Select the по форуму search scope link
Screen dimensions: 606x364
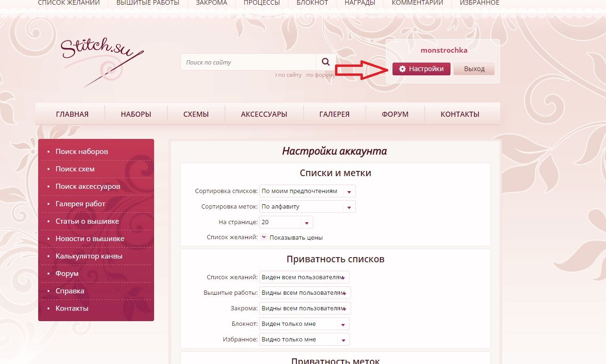320,75
